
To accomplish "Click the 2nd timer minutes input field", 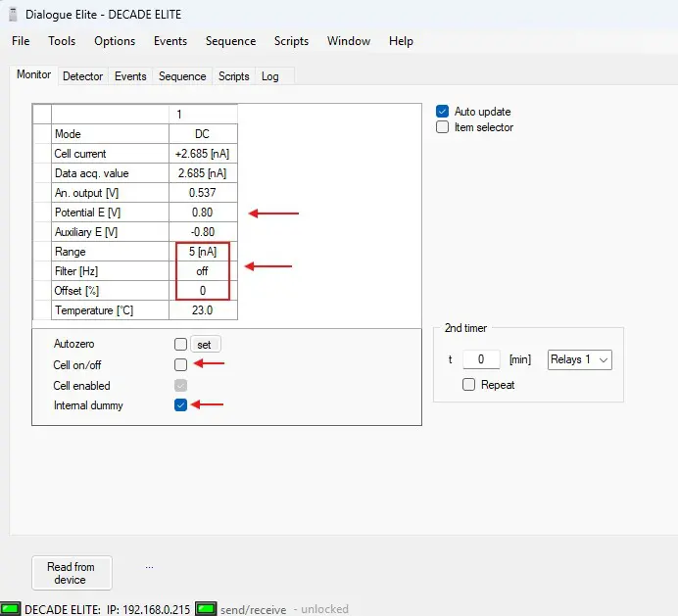I will [481, 359].
